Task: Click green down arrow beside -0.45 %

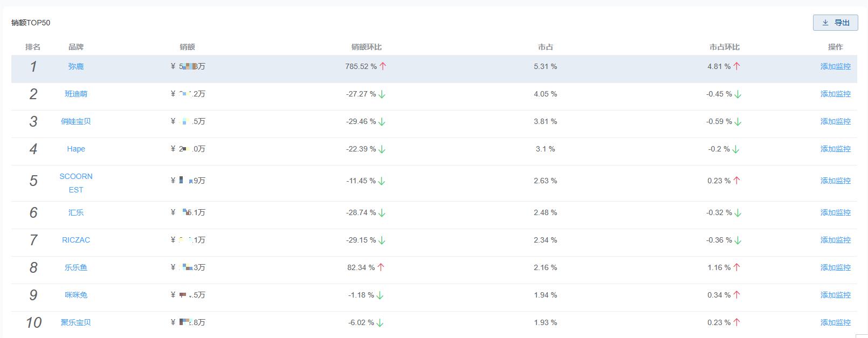Action: 738,94
